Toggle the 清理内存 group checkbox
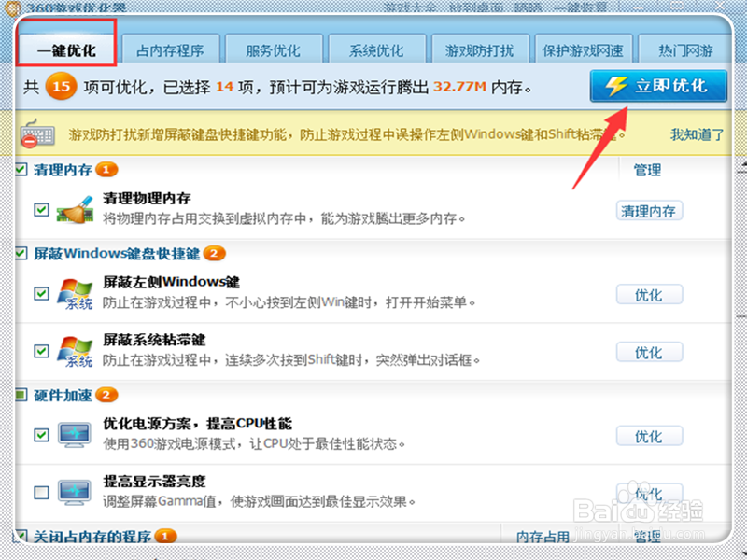 click(21, 169)
